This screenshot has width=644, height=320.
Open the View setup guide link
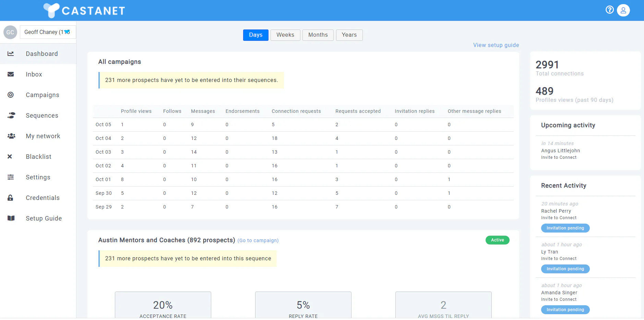coord(496,45)
